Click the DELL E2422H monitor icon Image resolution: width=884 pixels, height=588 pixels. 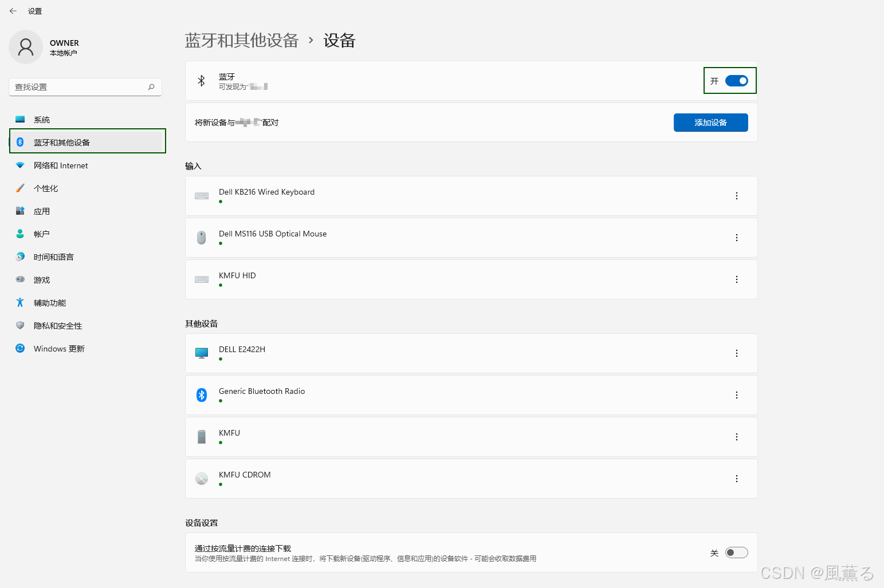(202, 353)
